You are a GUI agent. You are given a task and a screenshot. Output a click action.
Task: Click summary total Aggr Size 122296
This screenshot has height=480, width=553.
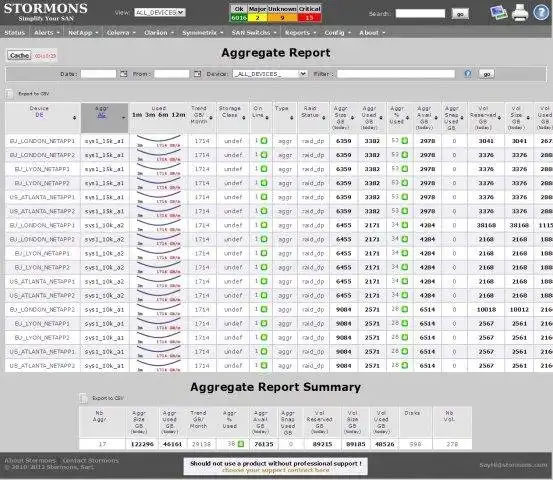142,444
